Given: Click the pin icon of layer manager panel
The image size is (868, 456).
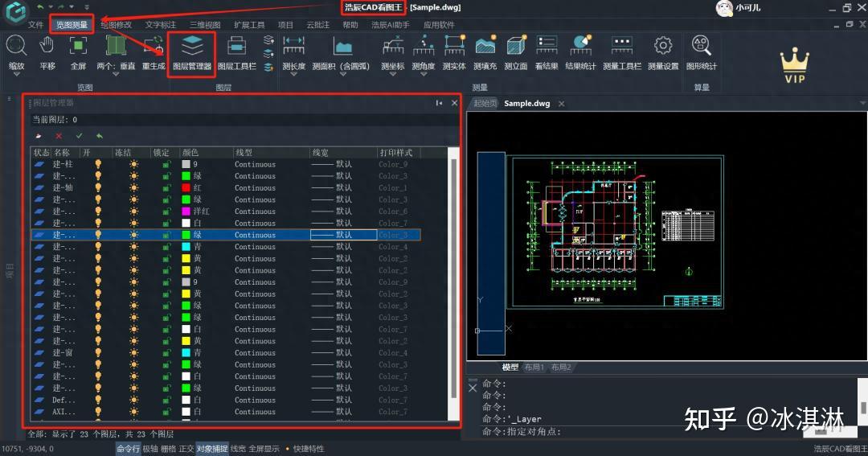Looking at the screenshot, I should pyautogui.click(x=439, y=103).
